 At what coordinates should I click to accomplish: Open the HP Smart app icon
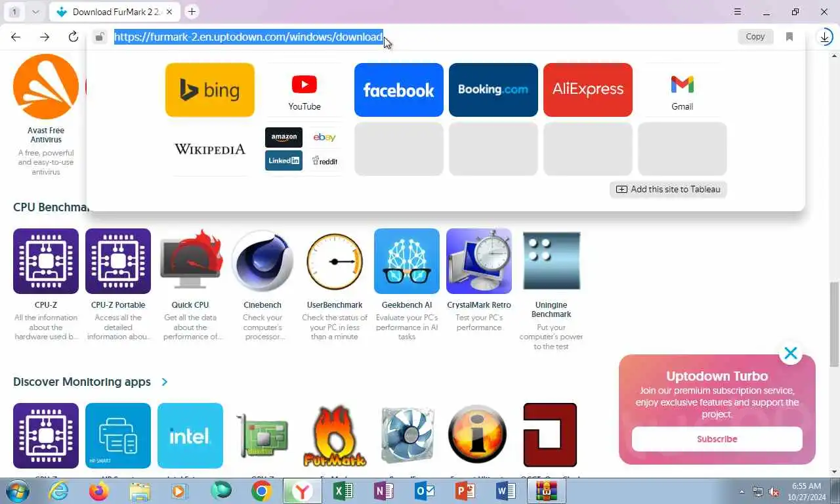point(118,436)
